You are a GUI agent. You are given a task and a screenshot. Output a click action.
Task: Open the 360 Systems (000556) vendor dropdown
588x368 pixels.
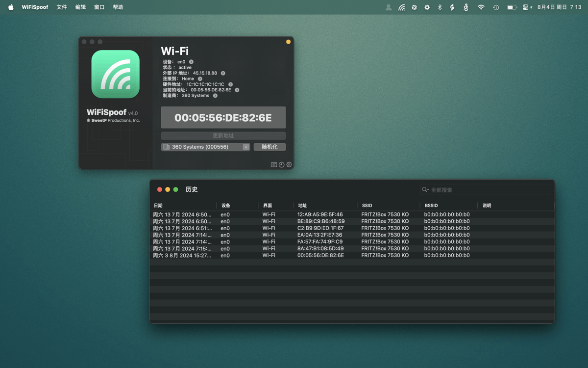point(205,147)
